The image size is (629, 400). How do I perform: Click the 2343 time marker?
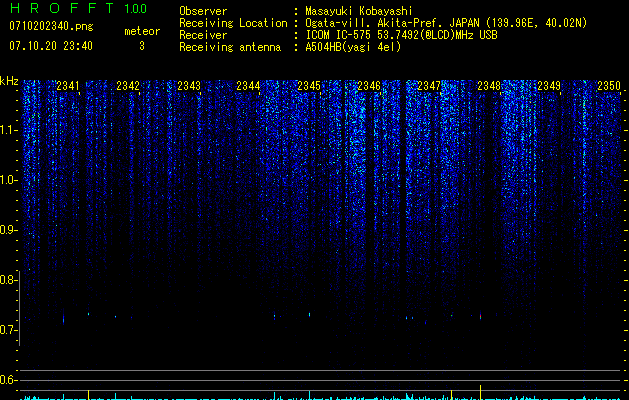coord(189,86)
